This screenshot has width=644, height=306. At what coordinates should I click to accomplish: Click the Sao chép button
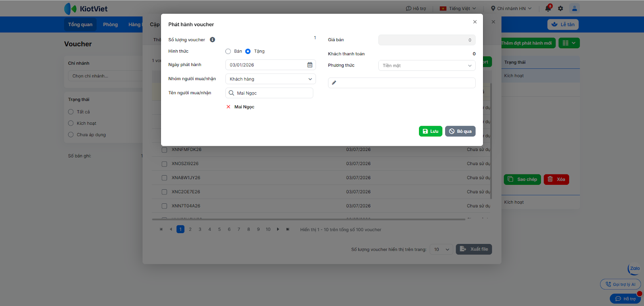point(522,180)
